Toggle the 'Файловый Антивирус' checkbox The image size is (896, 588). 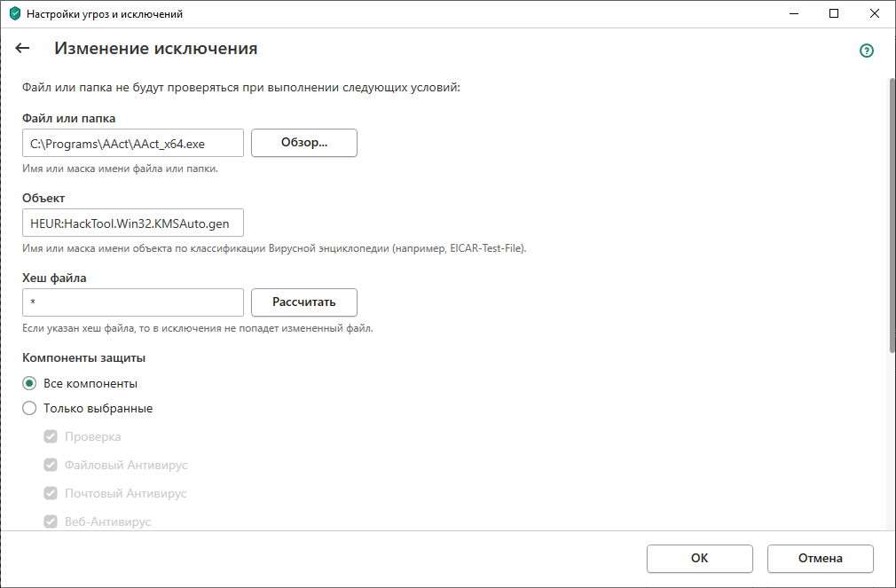51,465
